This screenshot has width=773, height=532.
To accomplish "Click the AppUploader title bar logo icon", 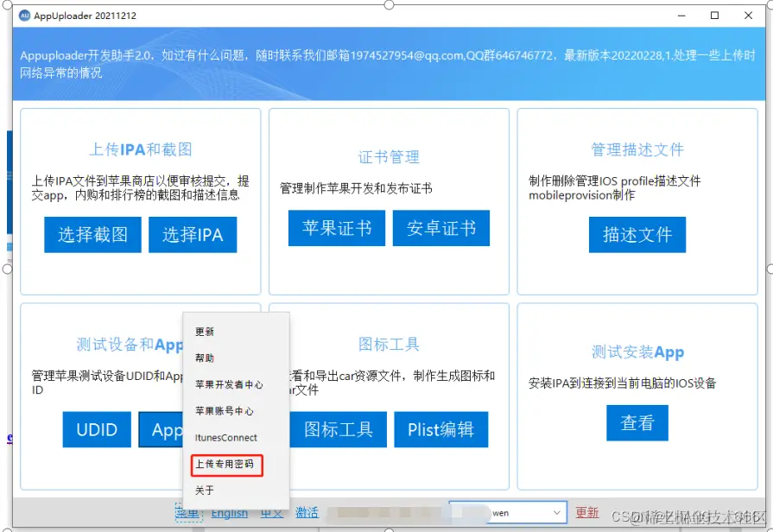I will pos(25,16).
